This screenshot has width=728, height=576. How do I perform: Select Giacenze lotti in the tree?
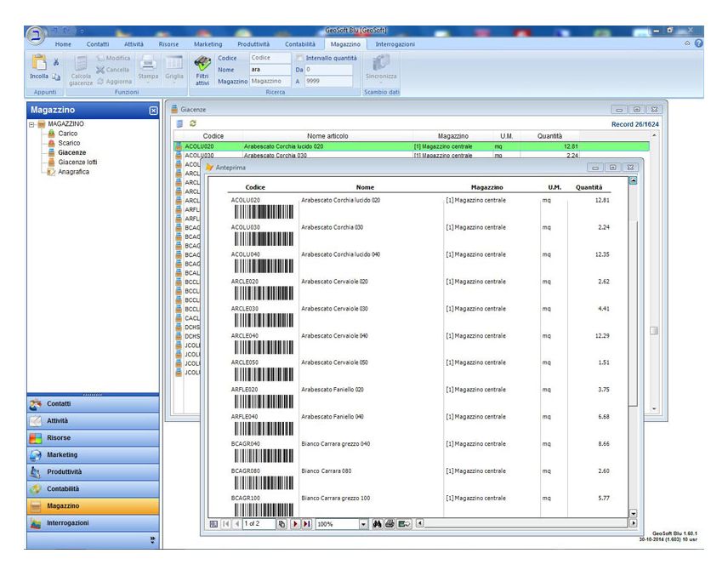click(x=77, y=163)
